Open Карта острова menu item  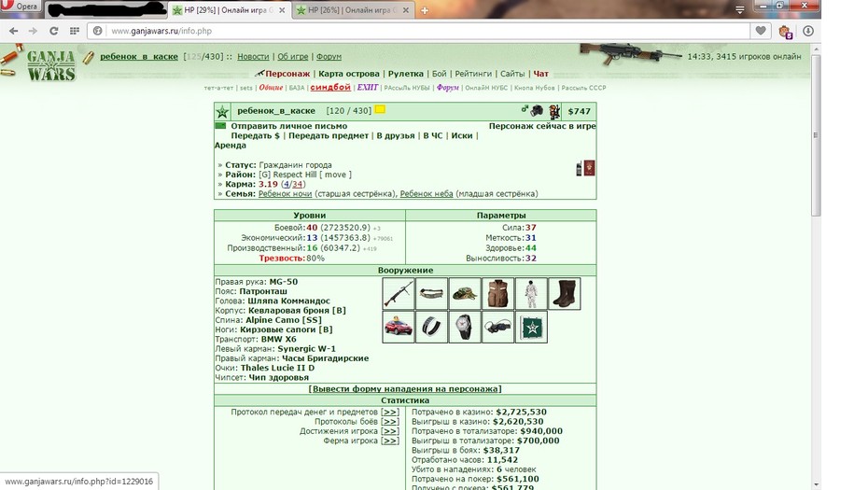coord(349,74)
